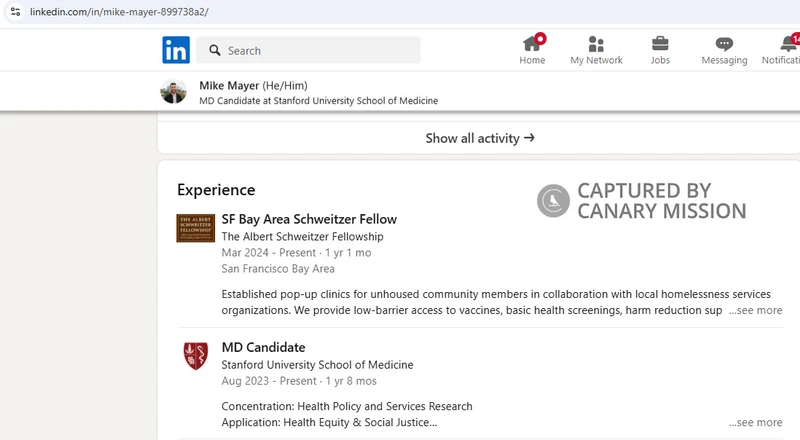The image size is (800, 440).
Task: Click 'Application: Health Equity & Social Justice' text
Action: tap(329, 423)
